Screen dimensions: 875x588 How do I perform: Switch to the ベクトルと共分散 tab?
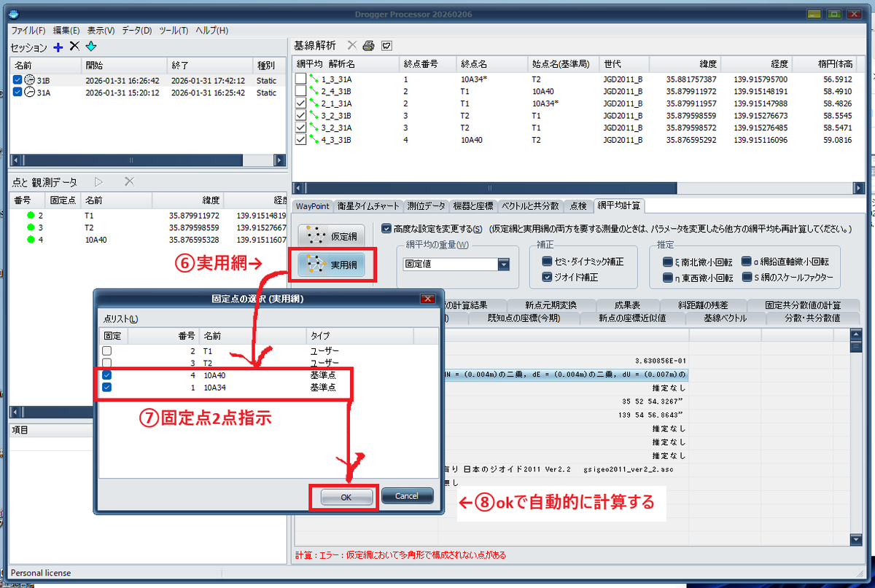(x=529, y=206)
